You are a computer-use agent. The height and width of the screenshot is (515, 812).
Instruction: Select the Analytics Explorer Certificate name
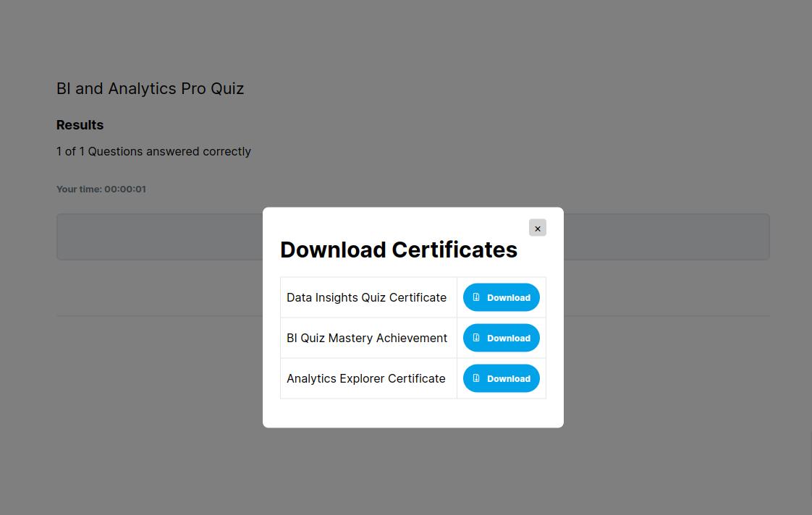pyautogui.click(x=365, y=378)
